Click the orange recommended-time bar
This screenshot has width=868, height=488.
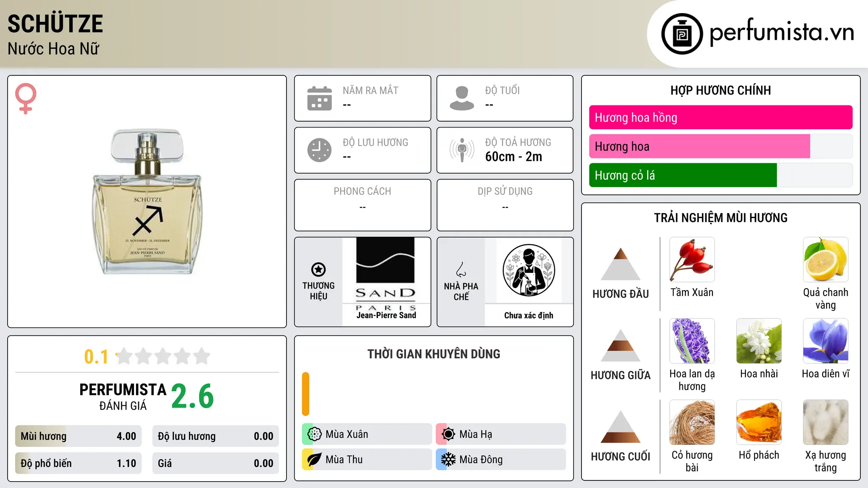click(306, 394)
